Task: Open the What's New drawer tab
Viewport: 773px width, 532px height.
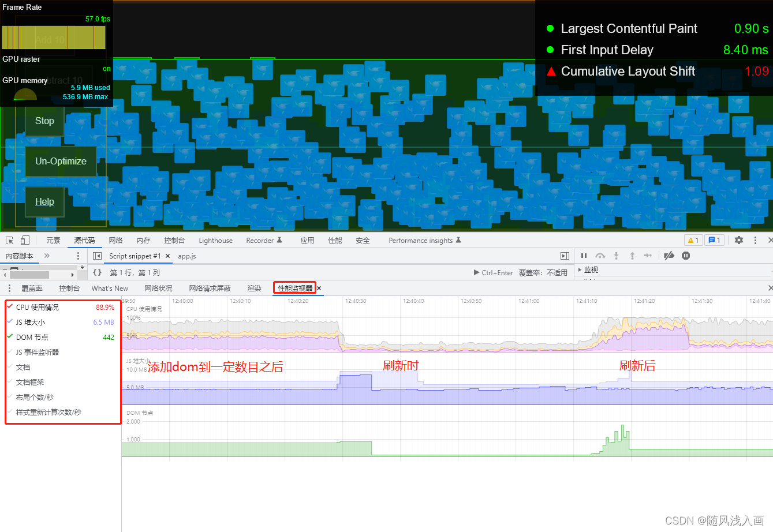Action: pos(110,289)
